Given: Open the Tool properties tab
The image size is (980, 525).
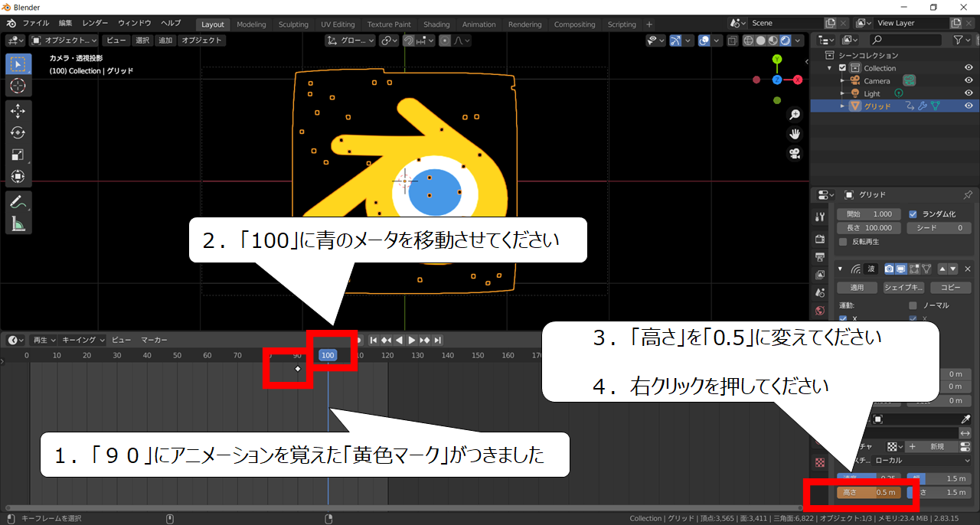Looking at the screenshot, I should [x=820, y=217].
